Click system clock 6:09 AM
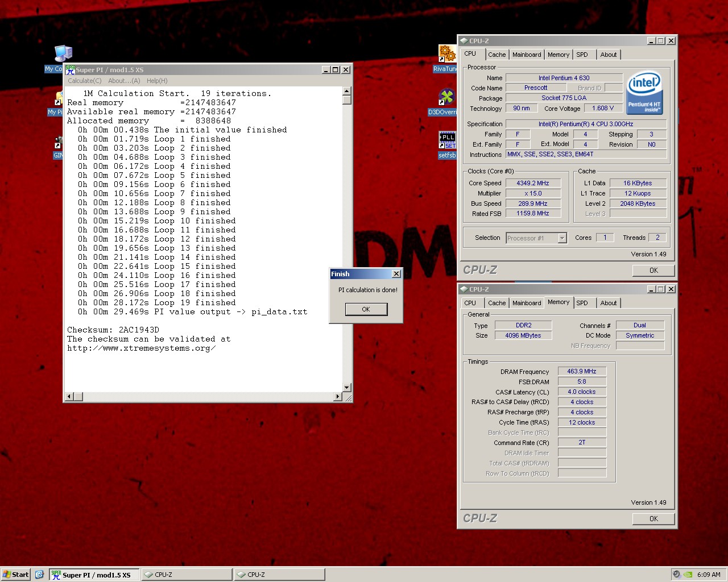The image size is (728, 582). (x=709, y=575)
